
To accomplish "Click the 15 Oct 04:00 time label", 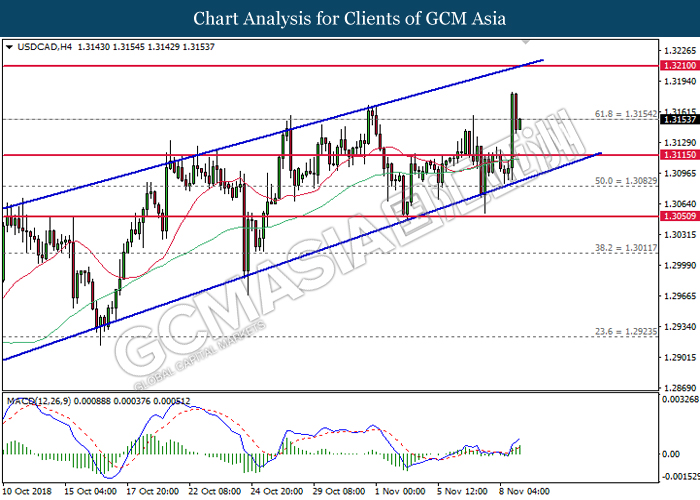I will [x=91, y=492].
